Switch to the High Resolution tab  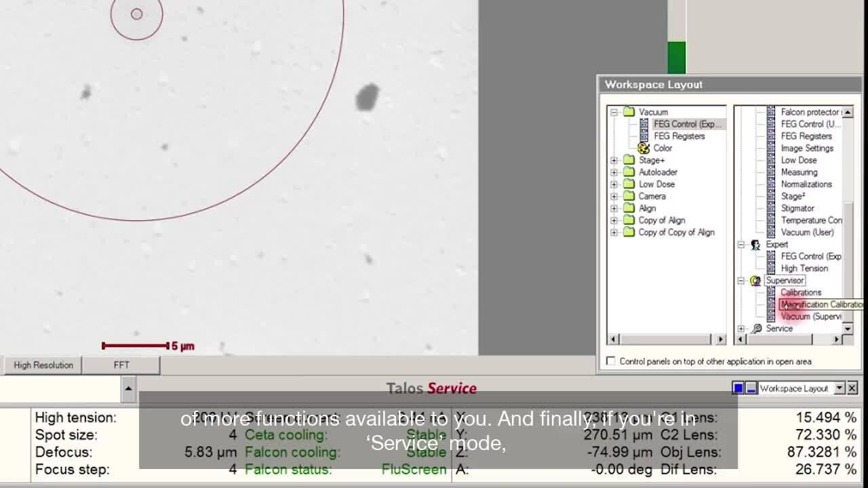pos(43,365)
